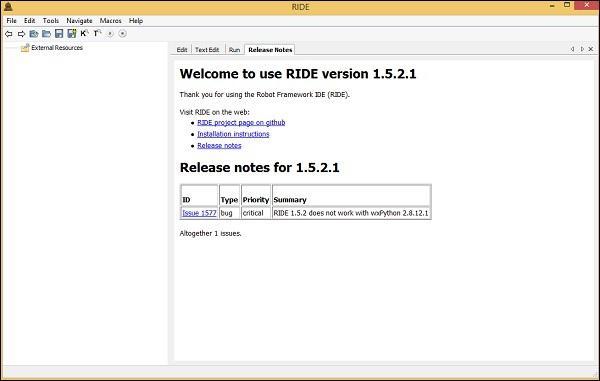Open test suite toolbar icon
This screenshot has height=381, width=600.
coord(34,34)
